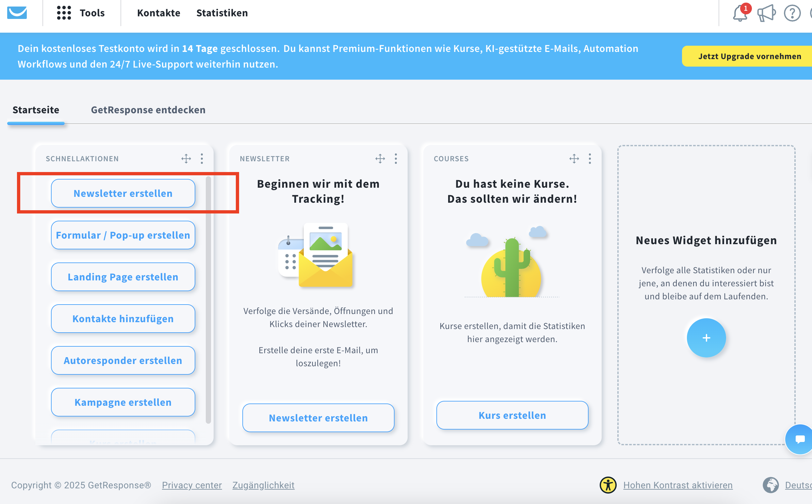Expand Courses widget three-dot menu
The height and width of the screenshot is (504, 812).
coord(590,159)
